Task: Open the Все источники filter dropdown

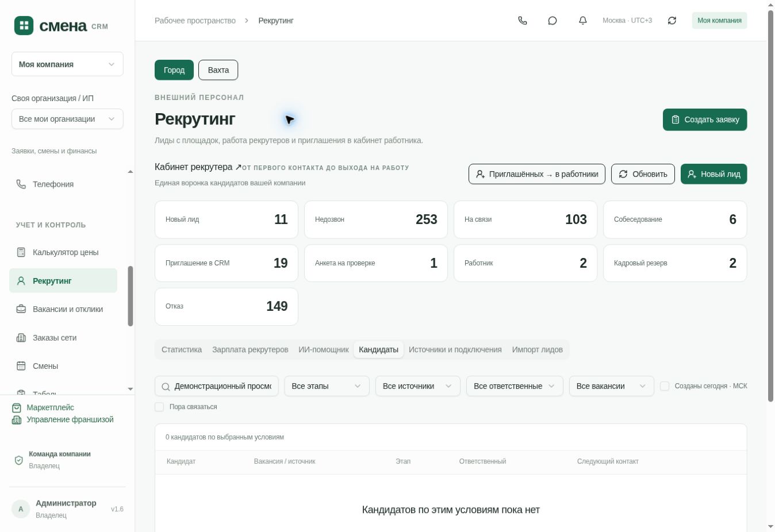Action: [x=418, y=386]
